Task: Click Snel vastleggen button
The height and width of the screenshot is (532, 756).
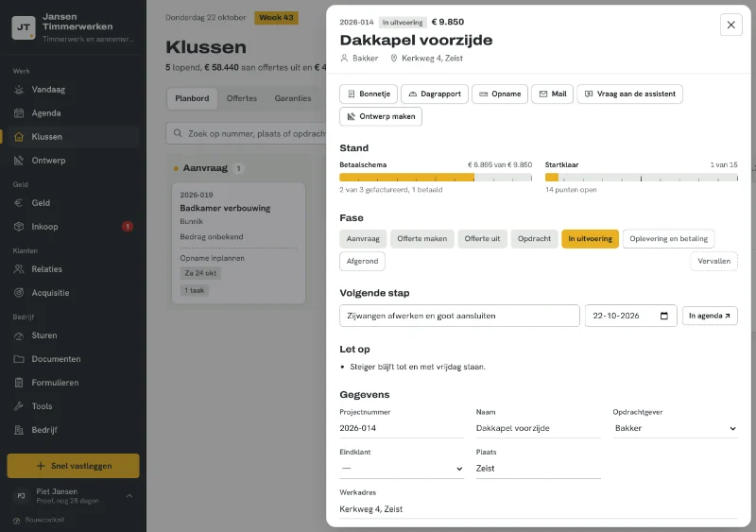Action: pyautogui.click(x=74, y=466)
